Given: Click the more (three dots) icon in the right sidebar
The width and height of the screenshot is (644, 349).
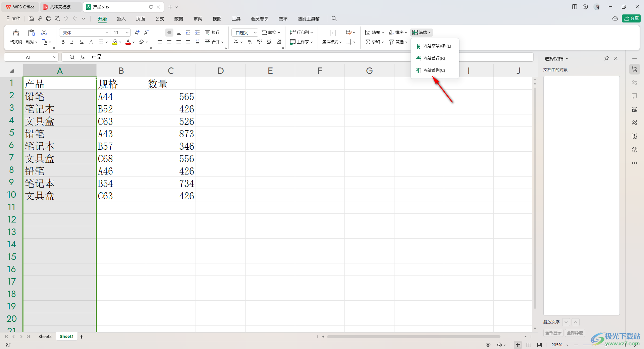Looking at the screenshot, I should [x=635, y=163].
